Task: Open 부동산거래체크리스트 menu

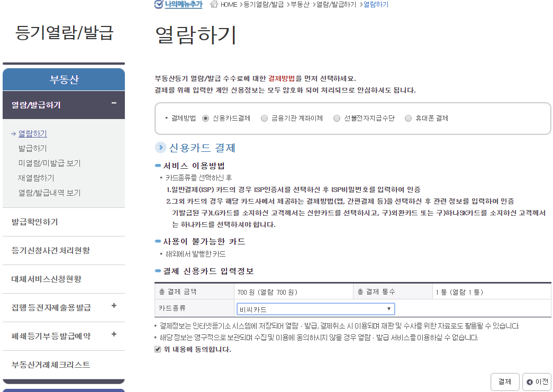Action: (x=51, y=365)
